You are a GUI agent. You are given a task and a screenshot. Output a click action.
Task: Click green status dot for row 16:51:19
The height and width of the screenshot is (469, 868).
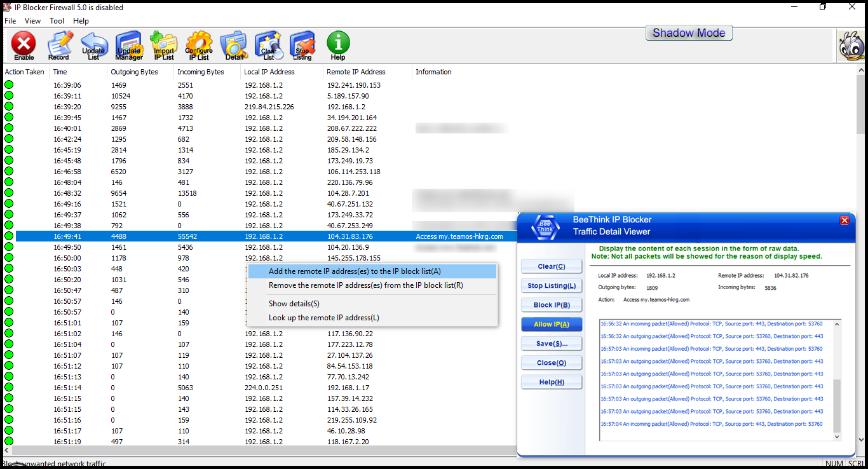(9, 442)
